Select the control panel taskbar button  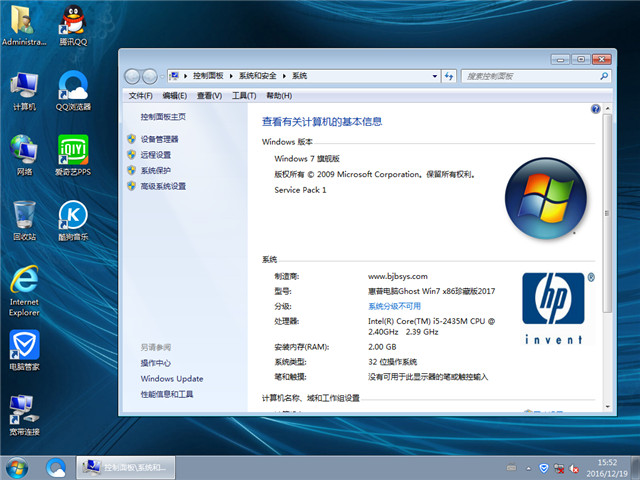pos(126,468)
